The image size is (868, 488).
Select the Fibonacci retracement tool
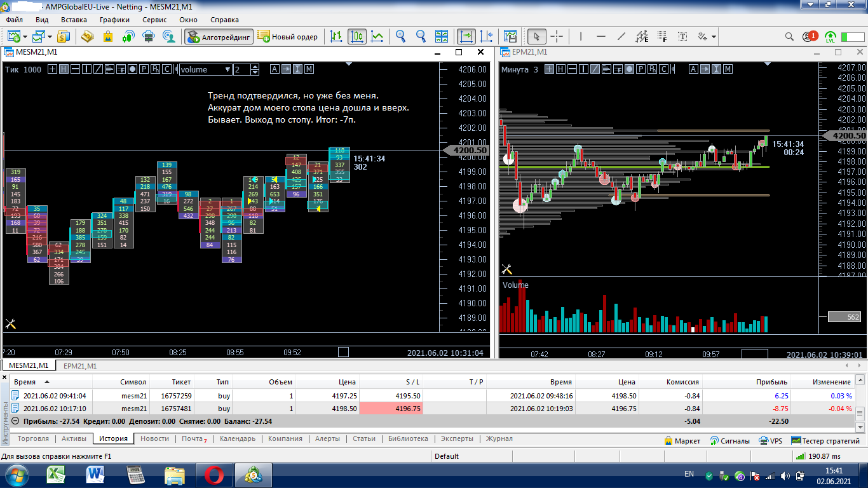click(x=663, y=36)
